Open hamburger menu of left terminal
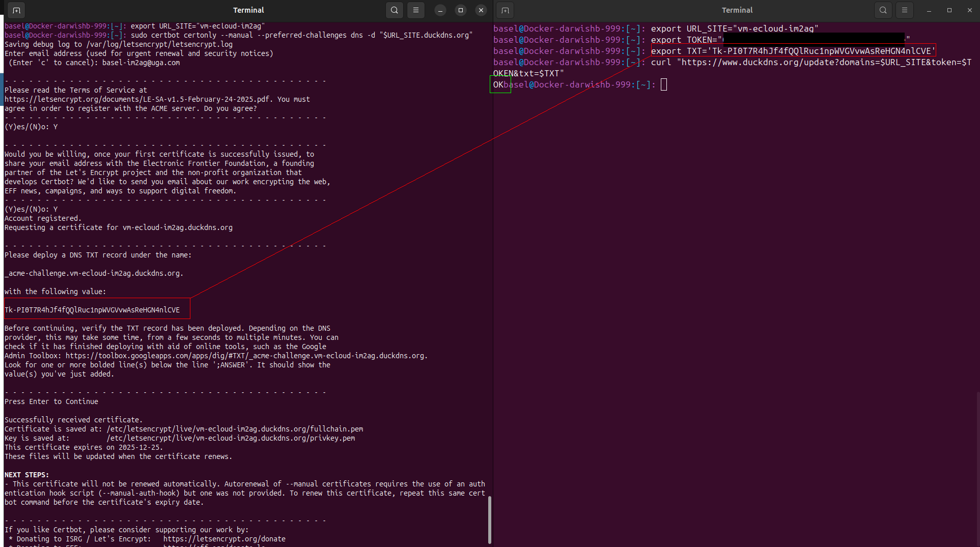This screenshot has width=980, height=547. (416, 10)
